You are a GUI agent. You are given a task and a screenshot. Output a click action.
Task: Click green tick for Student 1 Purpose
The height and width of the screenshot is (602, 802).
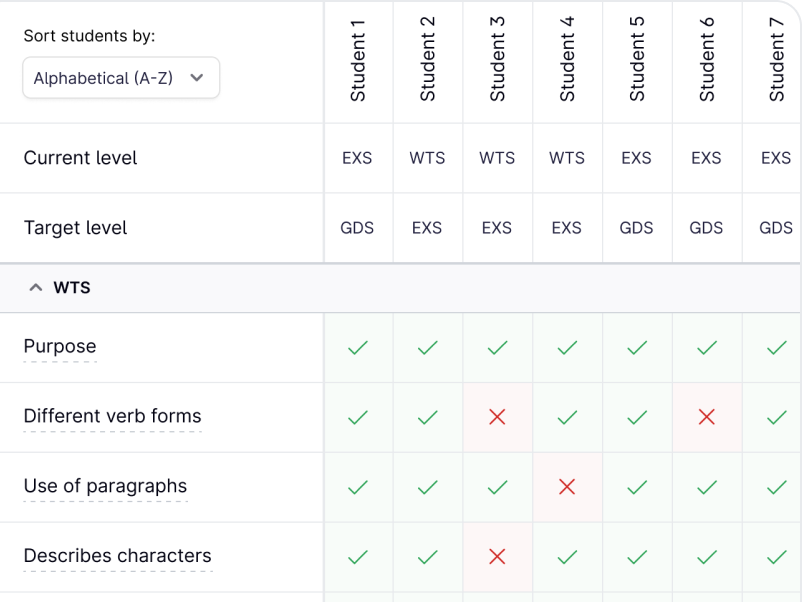point(357,348)
